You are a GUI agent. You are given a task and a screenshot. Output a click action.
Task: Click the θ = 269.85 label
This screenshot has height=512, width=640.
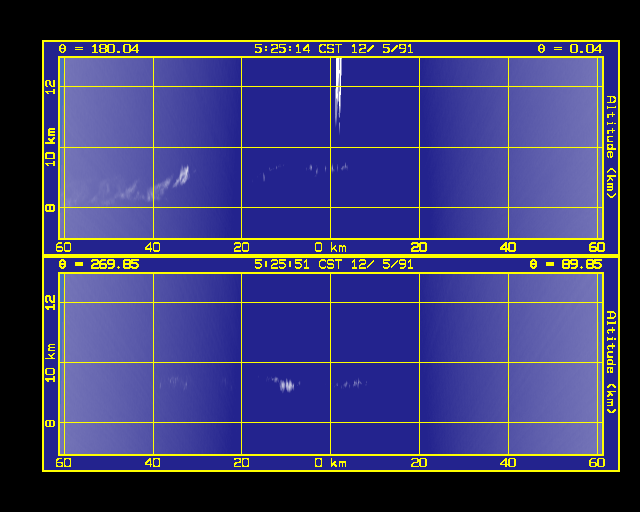pos(99,264)
